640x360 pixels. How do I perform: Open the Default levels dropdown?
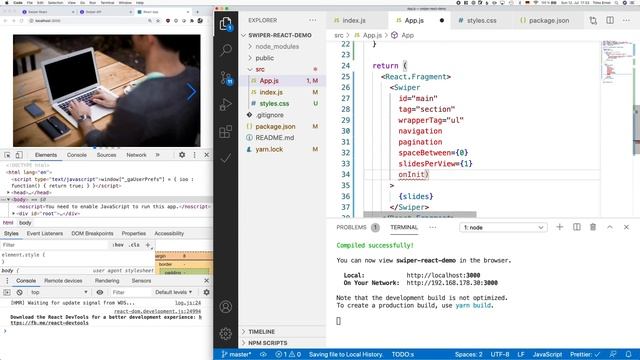(x=173, y=292)
